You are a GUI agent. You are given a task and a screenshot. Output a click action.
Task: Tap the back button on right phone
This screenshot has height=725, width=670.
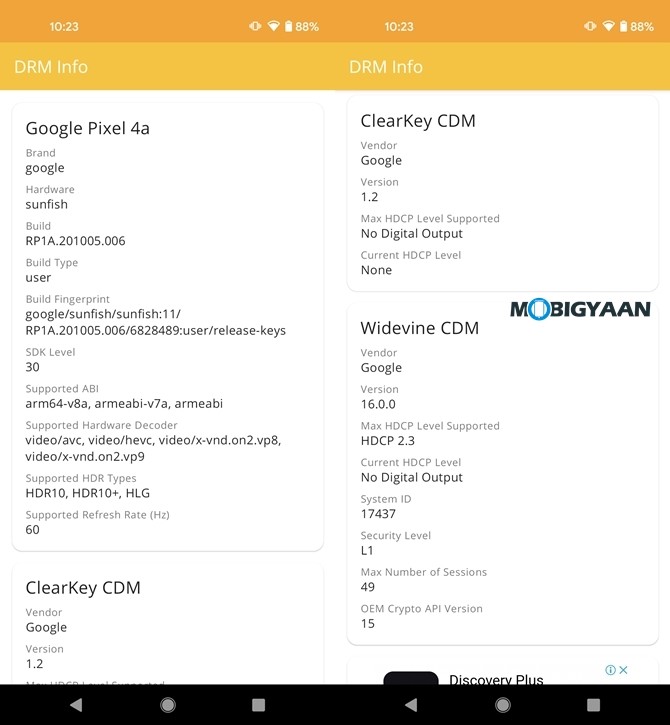[x=411, y=705]
